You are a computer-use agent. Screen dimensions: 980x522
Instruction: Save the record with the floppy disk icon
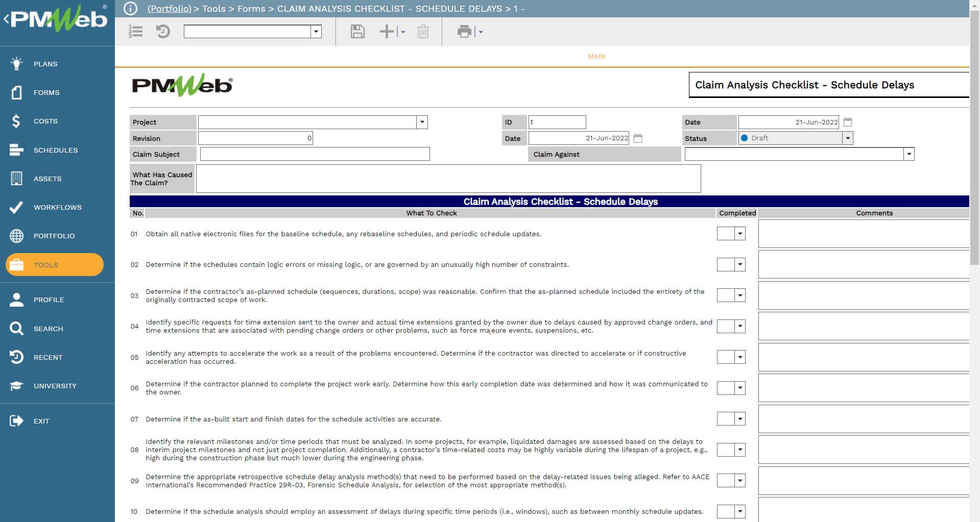point(357,32)
